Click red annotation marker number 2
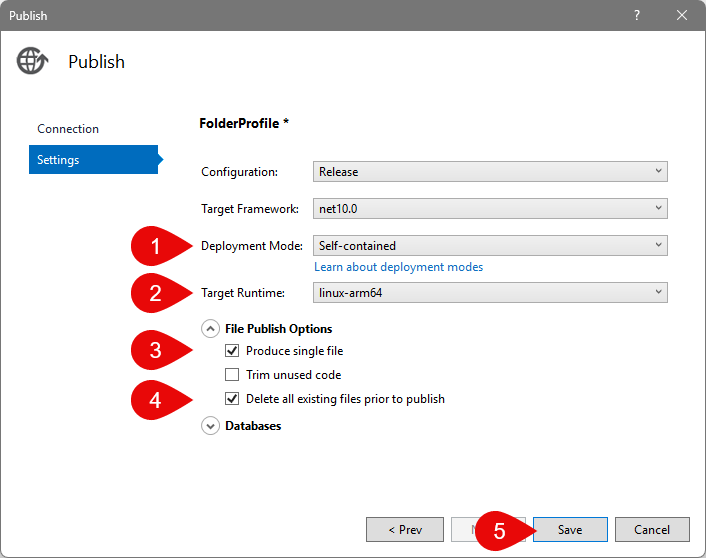 tap(155, 293)
